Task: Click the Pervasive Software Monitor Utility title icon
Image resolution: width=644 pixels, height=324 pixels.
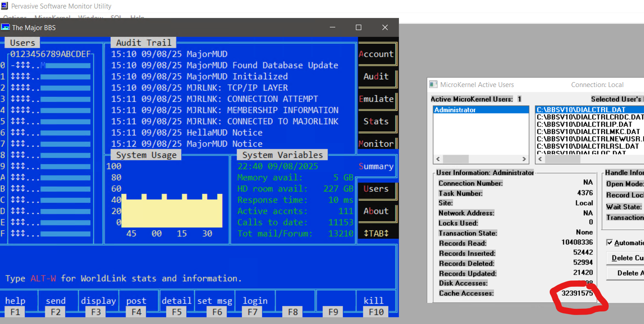Action: coord(4,6)
